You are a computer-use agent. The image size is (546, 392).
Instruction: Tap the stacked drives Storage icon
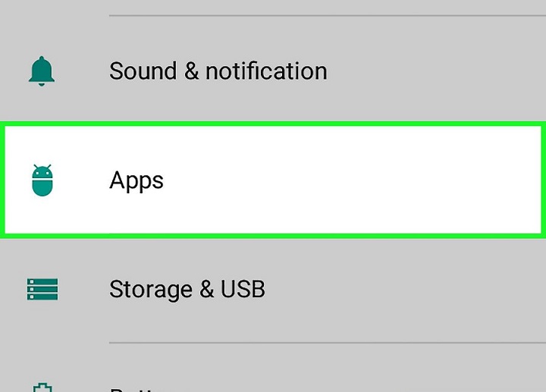[42, 289]
